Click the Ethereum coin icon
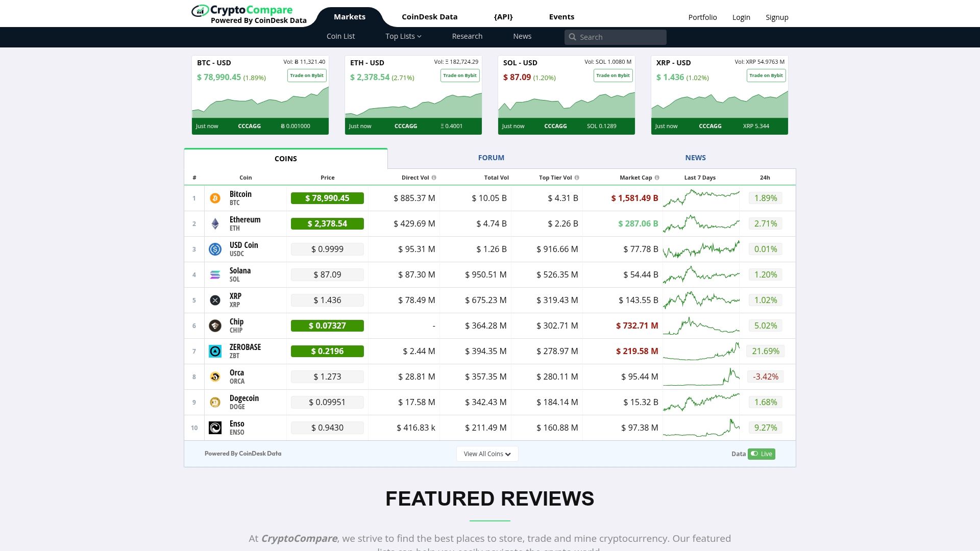Viewport: 980px width, 551px height. [215, 224]
